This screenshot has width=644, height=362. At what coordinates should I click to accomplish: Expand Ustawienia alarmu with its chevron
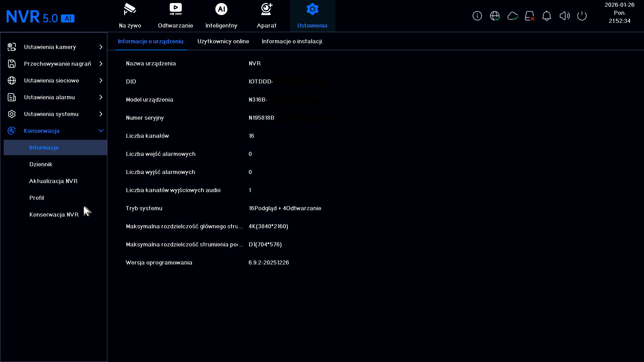point(101,97)
